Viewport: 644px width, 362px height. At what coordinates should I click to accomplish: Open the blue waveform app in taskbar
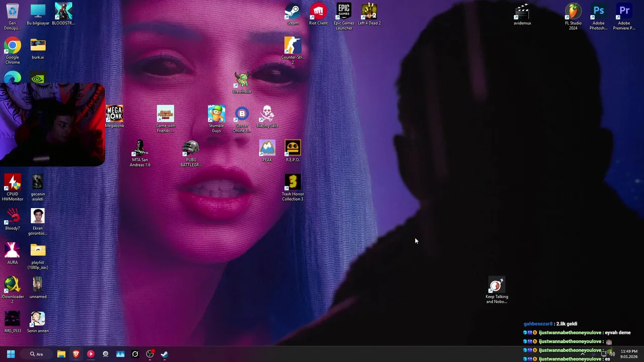click(x=120, y=354)
